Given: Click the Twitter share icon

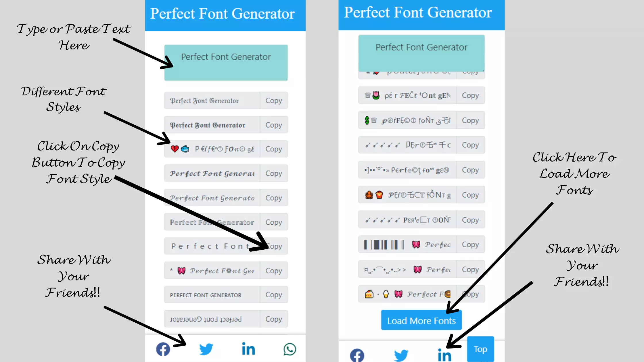Looking at the screenshot, I should [x=206, y=349].
